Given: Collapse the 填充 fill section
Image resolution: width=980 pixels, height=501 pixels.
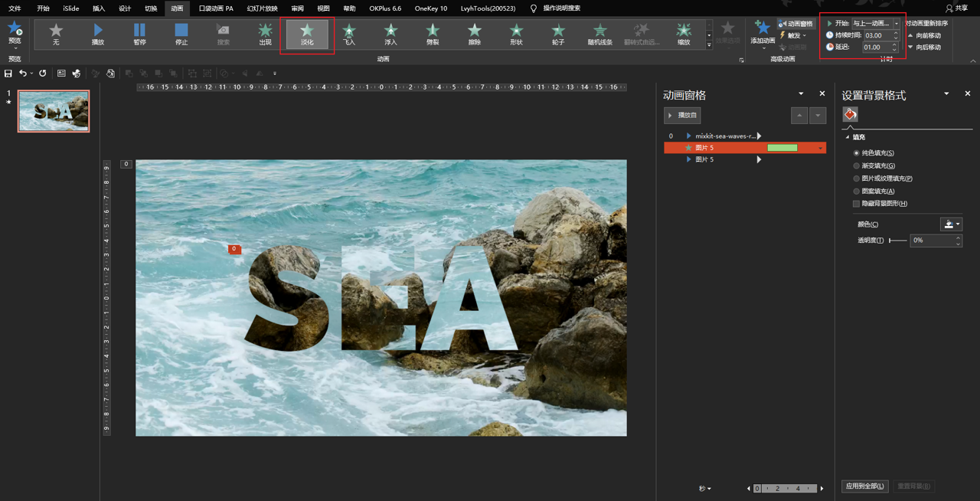Looking at the screenshot, I should tap(848, 137).
